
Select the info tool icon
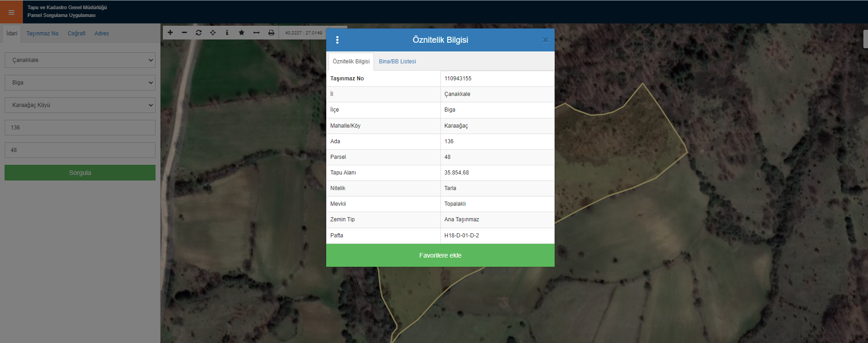pyautogui.click(x=227, y=33)
